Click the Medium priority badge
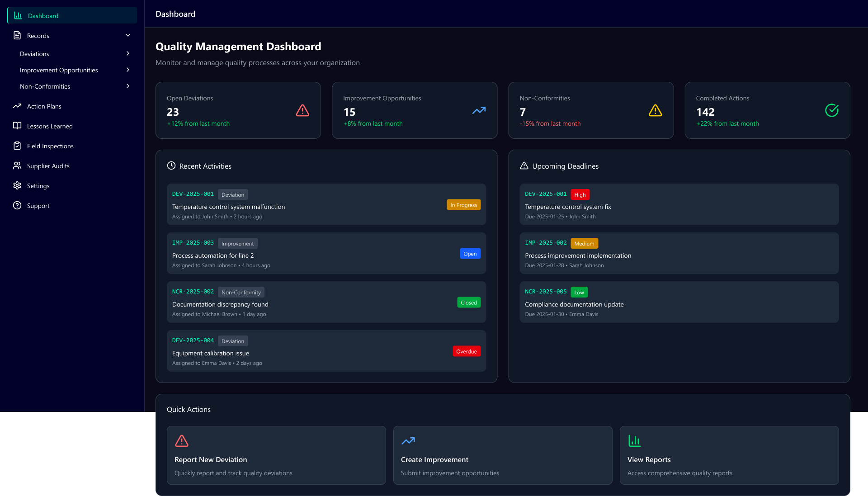Screen dimensions: 868x496 [x=584, y=243]
